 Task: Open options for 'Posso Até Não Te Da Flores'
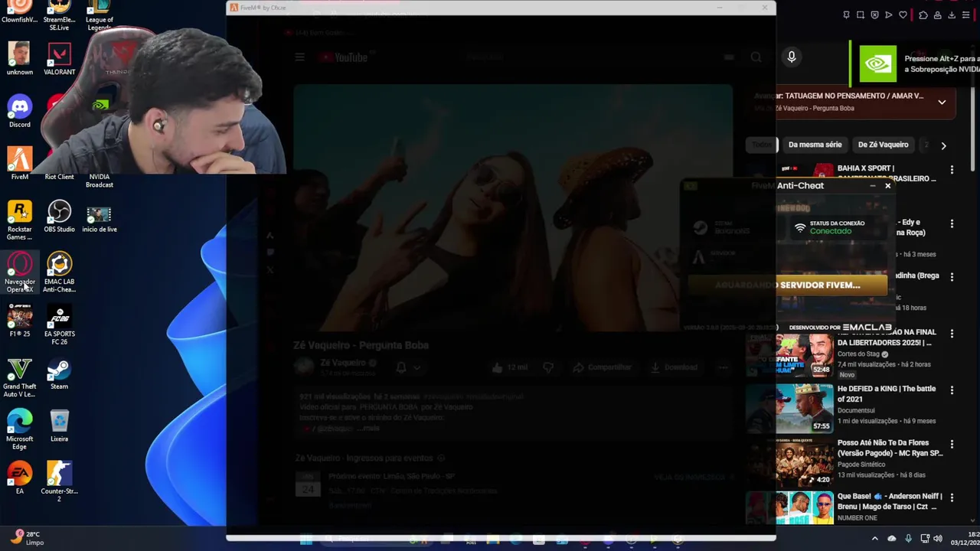tap(952, 444)
